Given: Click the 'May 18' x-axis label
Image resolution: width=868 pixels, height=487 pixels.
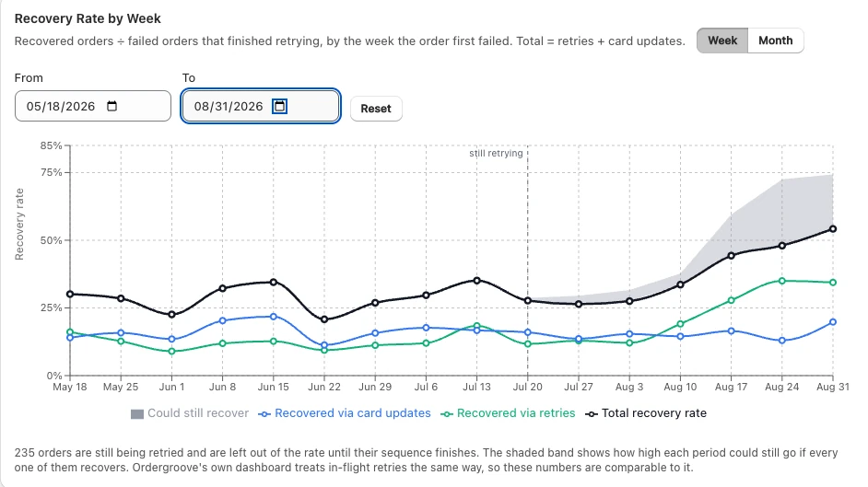Looking at the screenshot, I should pos(70,387).
